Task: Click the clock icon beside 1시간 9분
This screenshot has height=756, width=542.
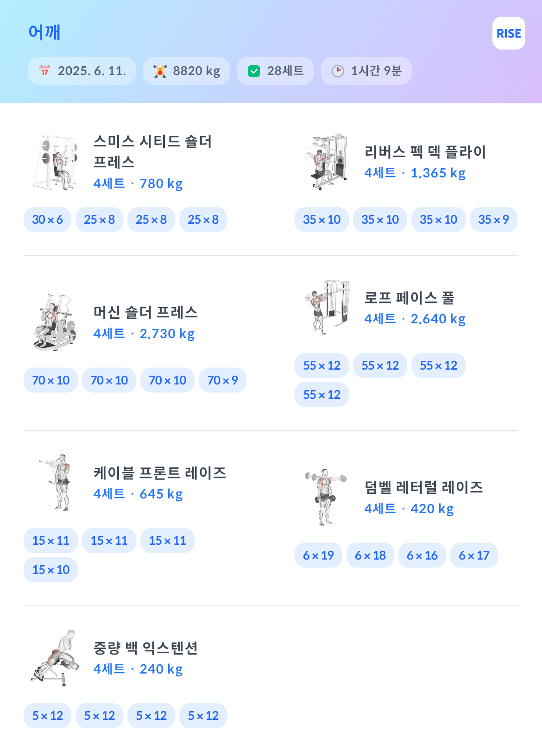Action: coord(338,71)
